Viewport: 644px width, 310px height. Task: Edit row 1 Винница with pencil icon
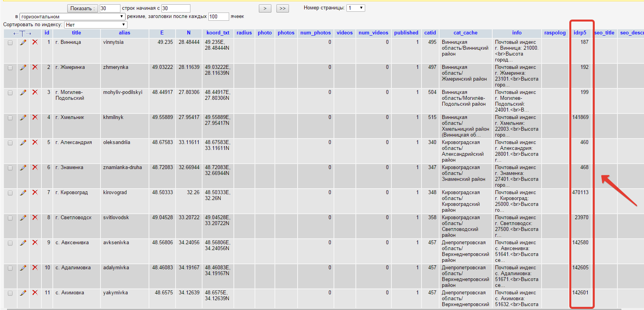[23, 42]
